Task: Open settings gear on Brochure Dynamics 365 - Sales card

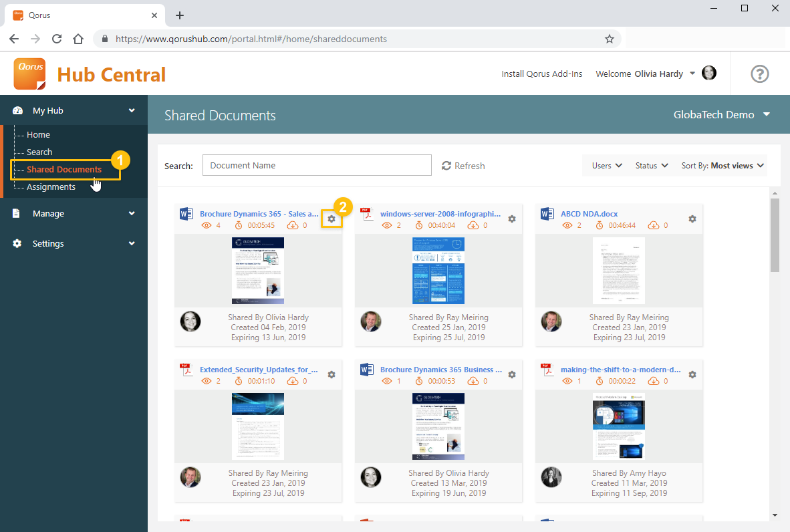Action: pos(332,219)
